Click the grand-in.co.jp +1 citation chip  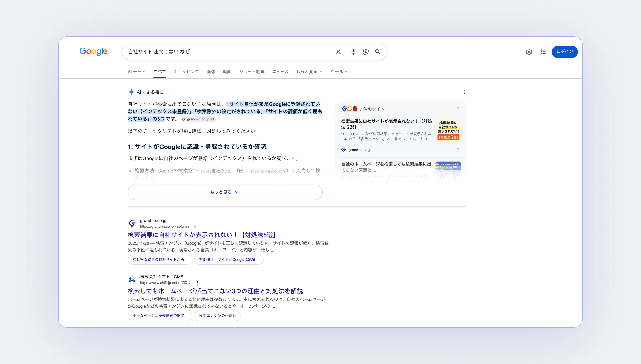[x=198, y=119]
